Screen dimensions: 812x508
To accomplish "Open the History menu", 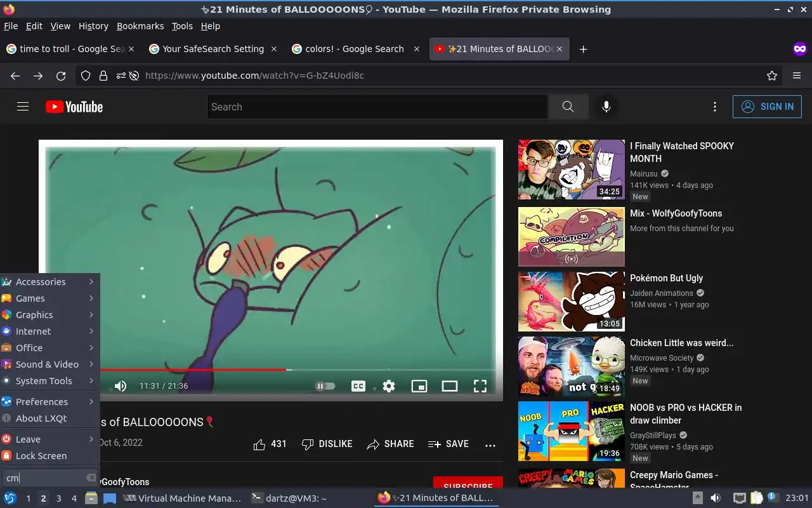I will tap(93, 26).
